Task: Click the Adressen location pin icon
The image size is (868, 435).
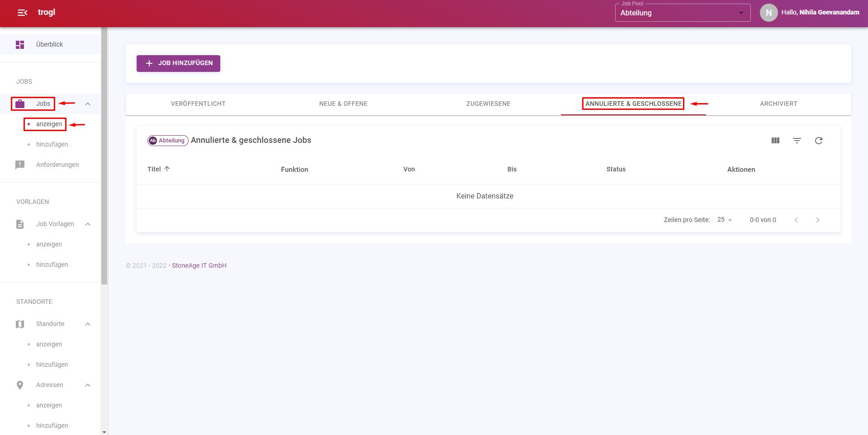Action: [20, 385]
